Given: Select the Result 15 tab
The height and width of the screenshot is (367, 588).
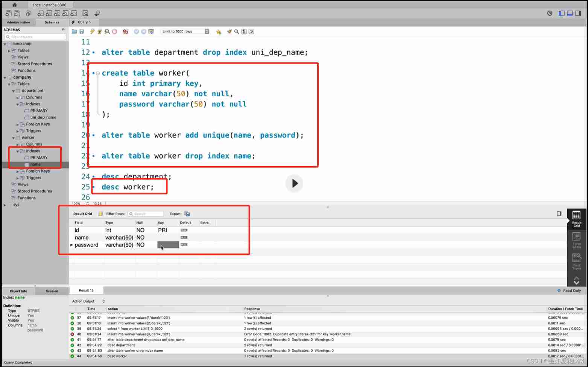Looking at the screenshot, I should 86,290.
